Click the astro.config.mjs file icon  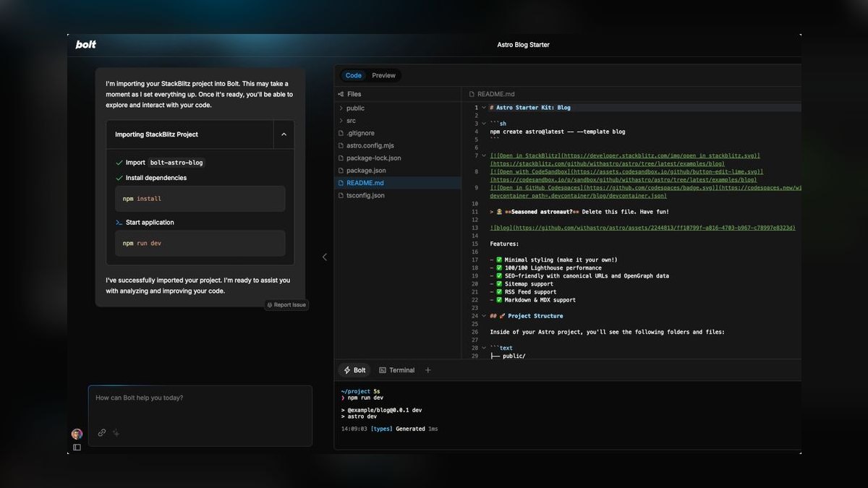pos(341,145)
